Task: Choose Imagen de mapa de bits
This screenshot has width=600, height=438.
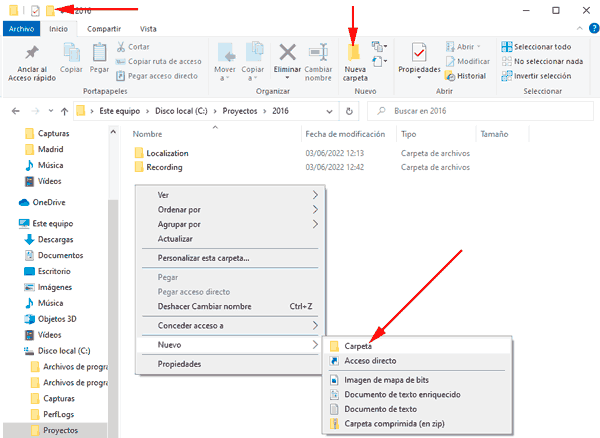Action: [417, 380]
